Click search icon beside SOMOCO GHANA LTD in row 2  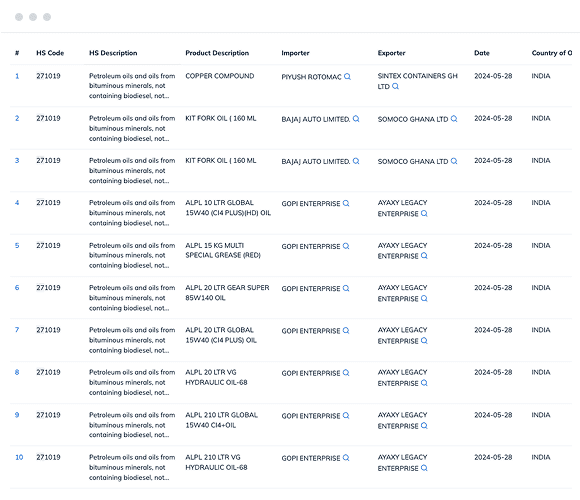(454, 119)
